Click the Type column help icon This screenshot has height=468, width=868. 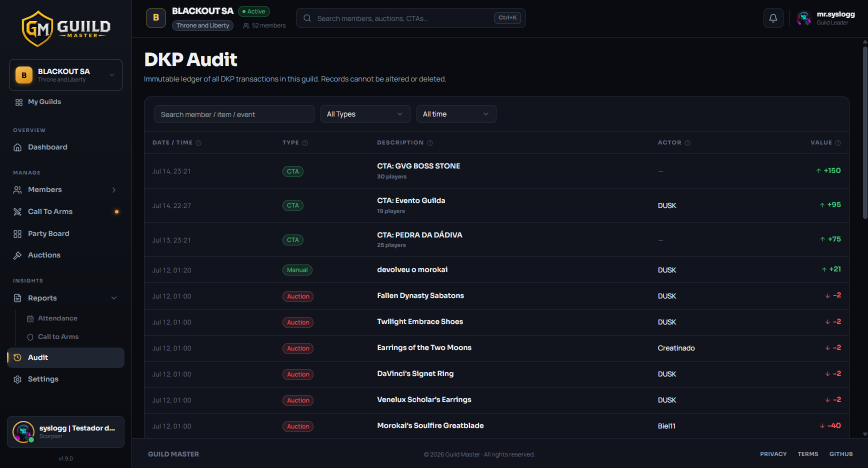305,143
